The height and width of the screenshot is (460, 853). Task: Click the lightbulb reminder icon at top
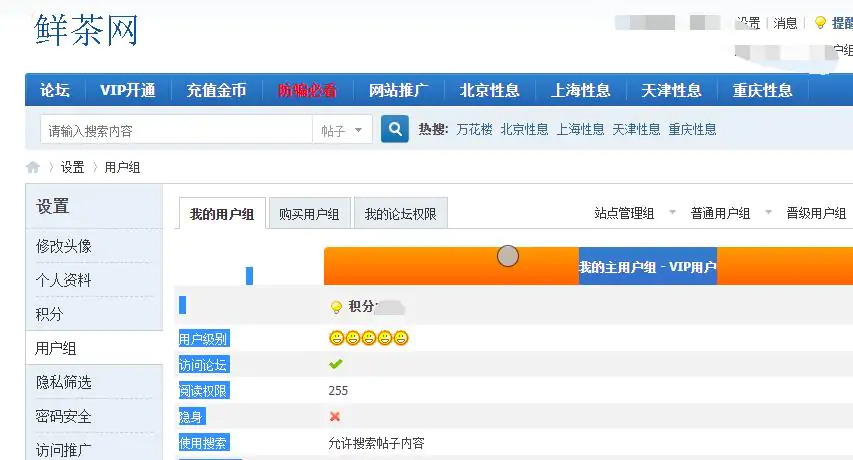(820, 23)
